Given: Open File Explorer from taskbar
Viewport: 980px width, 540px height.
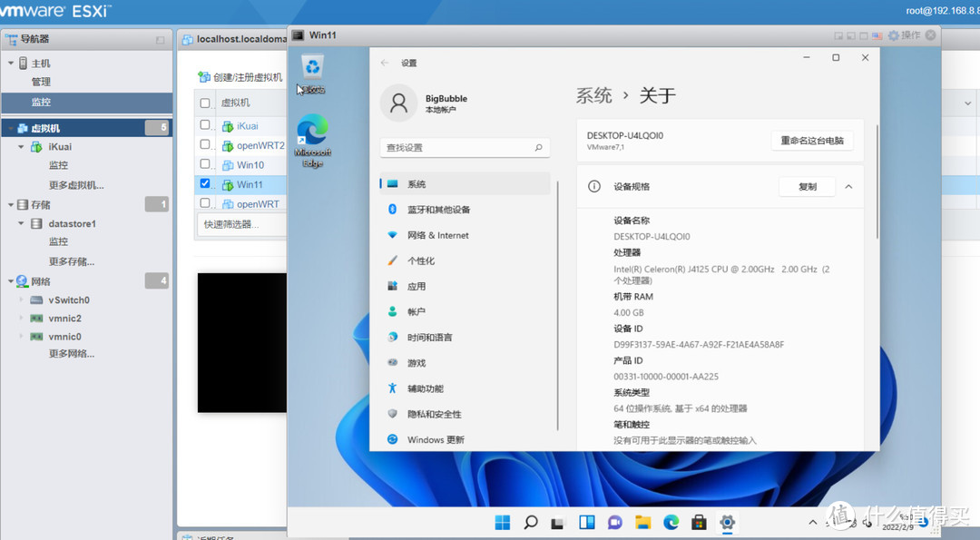Looking at the screenshot, I should 643,523.
